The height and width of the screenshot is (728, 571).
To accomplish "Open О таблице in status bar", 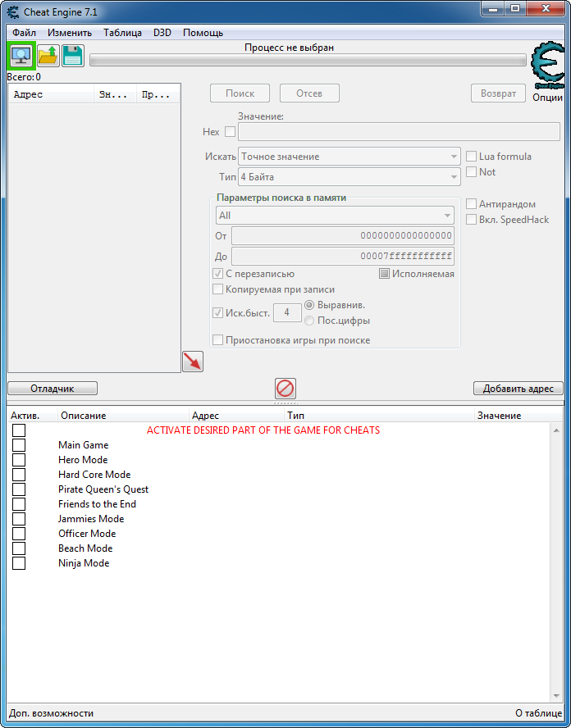I will click(538, 713).
